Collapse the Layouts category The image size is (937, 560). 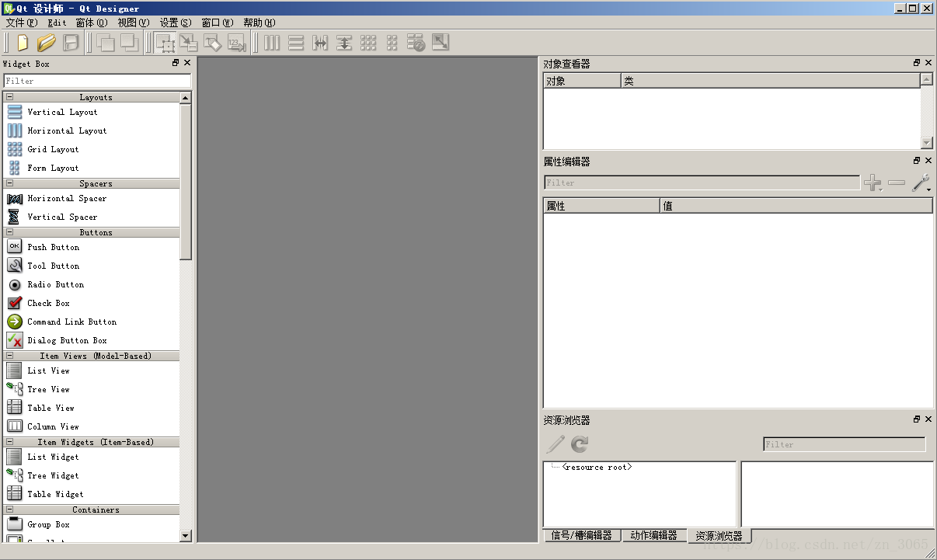tap(9, 97)
